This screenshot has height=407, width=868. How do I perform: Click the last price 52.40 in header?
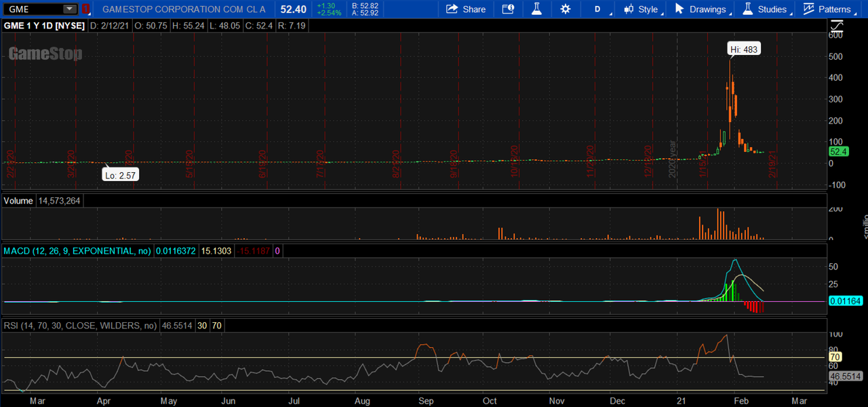click(x=294, y=9)
